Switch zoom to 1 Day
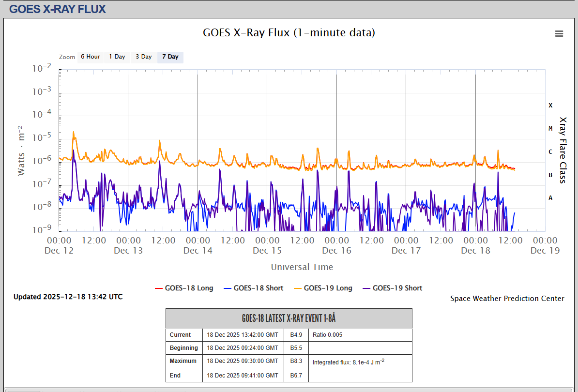Viewport: 578px width, 392px height. [x=117, y=57]
